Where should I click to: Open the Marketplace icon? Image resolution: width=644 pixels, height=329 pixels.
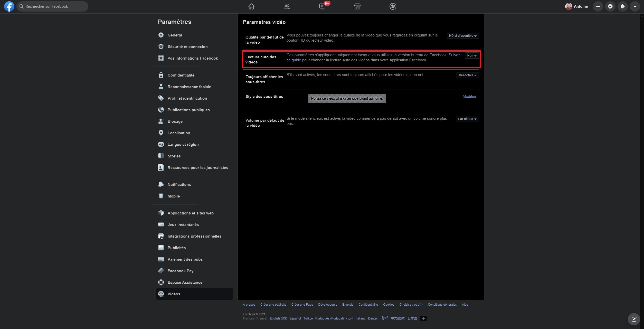(357, 6)
